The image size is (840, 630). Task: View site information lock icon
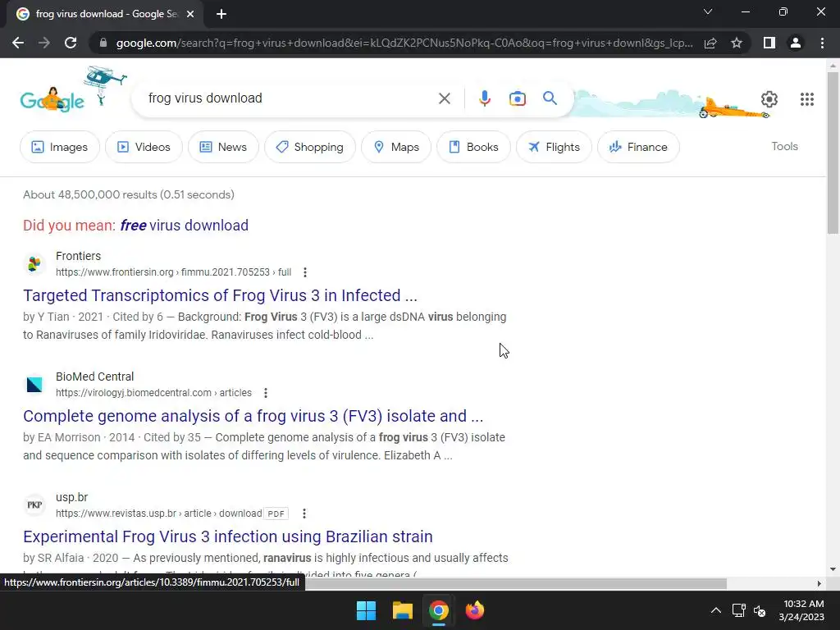pos(103,43)
